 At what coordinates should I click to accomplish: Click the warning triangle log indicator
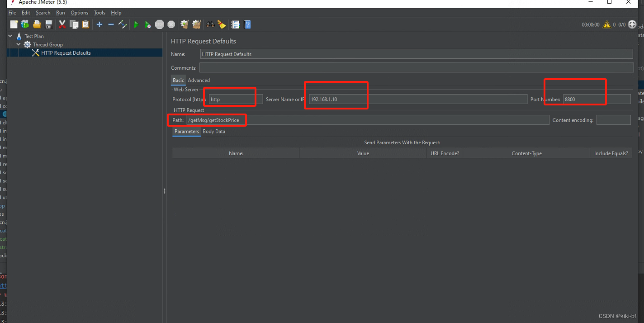607,24
